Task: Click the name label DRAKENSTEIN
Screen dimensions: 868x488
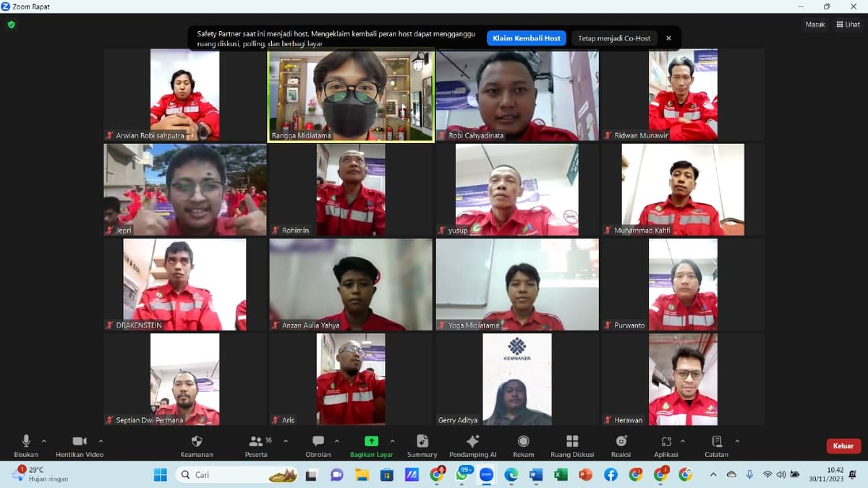Action: 139,325
